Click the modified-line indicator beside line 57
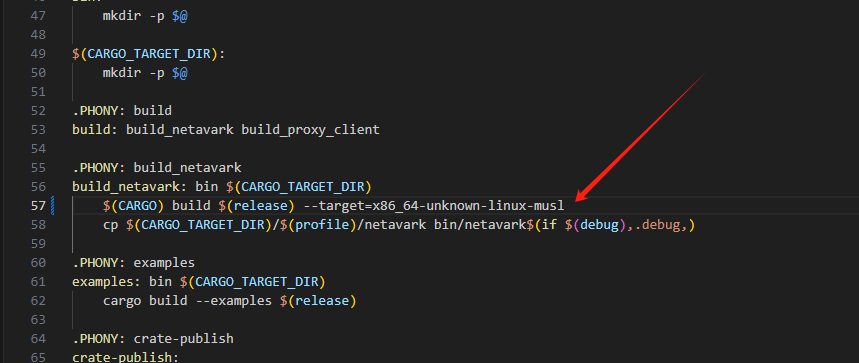Image resolution: width=859 pixels, height=363 pixels. pos(53,206)
